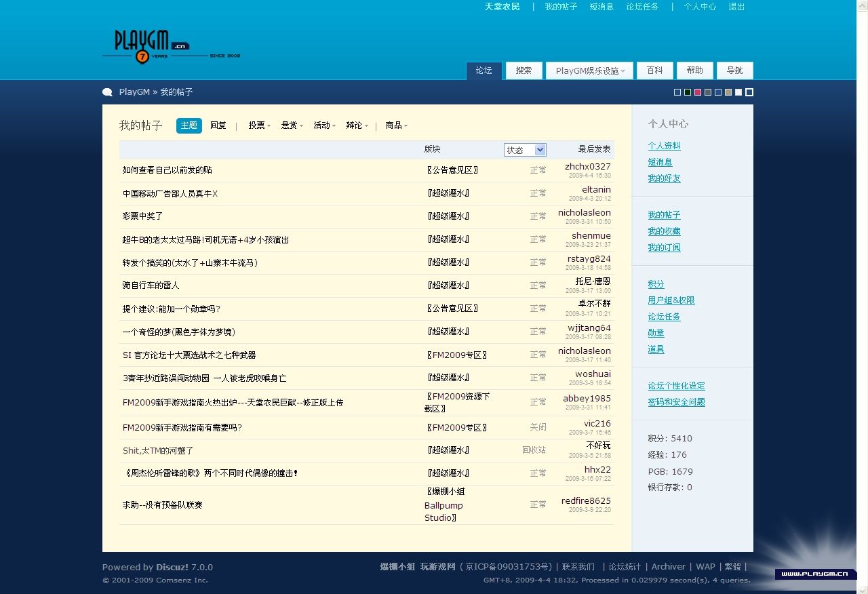Open the 导航 tab

[x=735, y=71]
